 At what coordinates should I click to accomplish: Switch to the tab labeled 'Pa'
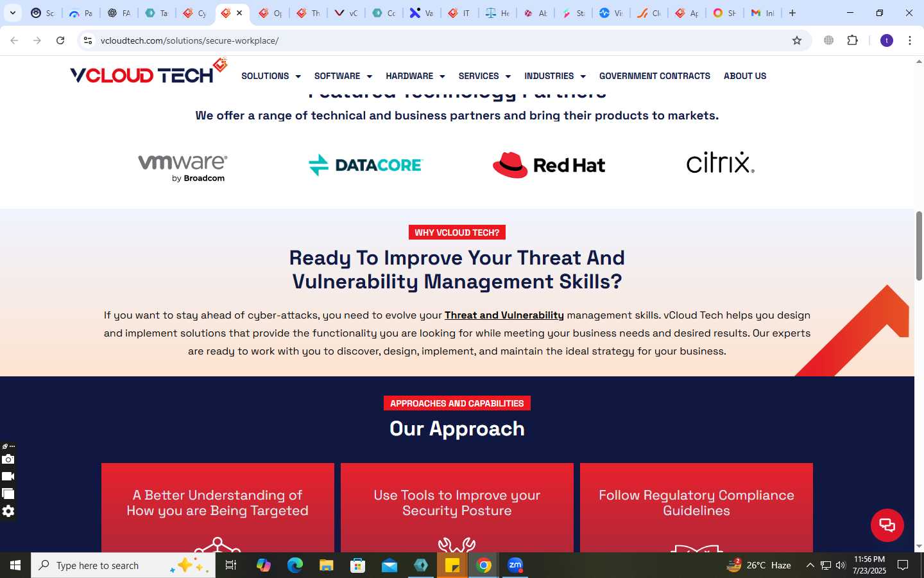pyautogui.click(x=81, y=13)
